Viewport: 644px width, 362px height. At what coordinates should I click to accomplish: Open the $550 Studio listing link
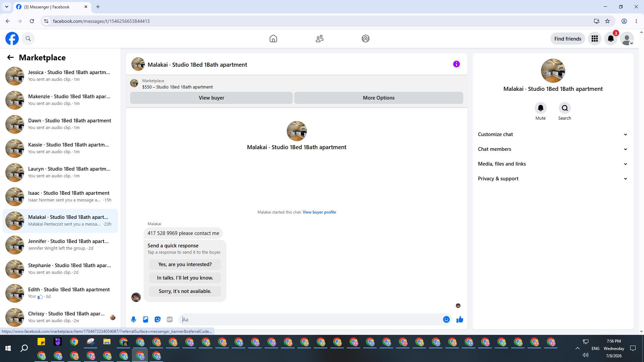177,87
